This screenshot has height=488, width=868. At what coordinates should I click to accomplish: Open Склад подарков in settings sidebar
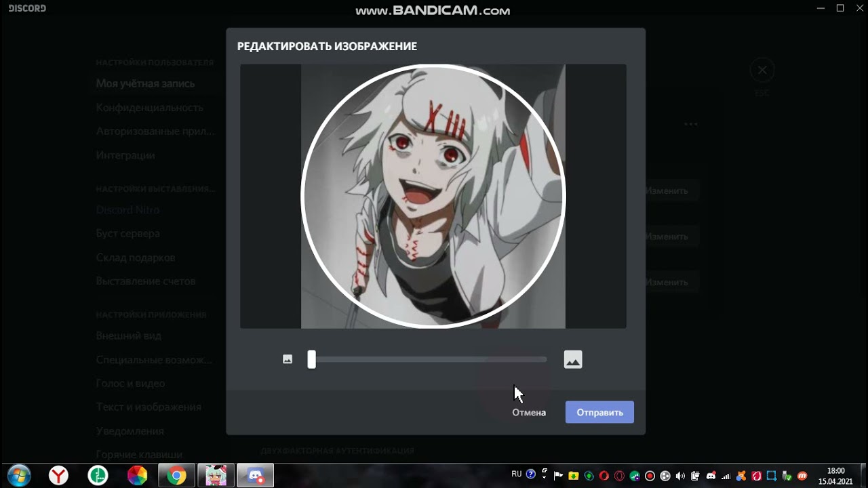[x=136, y=258]
